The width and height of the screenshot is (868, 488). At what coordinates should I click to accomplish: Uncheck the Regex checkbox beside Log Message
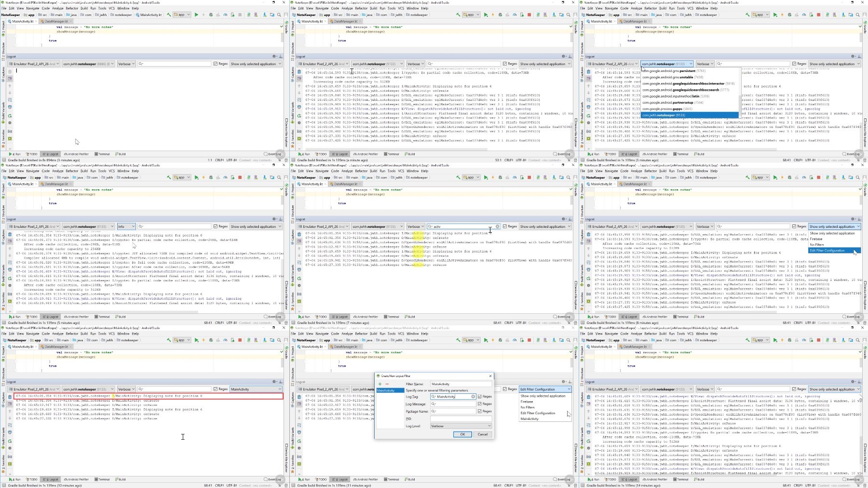click(x=480, y=404)
